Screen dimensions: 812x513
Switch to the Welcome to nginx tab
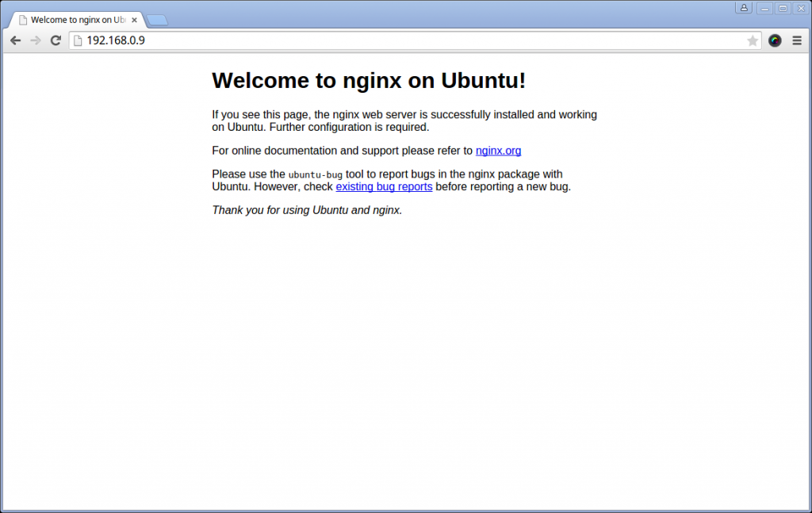pos(75,19)
